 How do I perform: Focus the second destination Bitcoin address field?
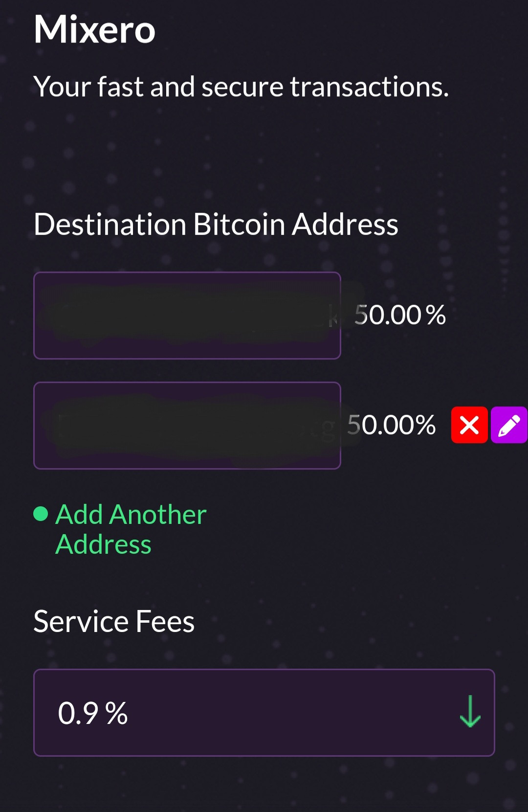tap(187, 426)
